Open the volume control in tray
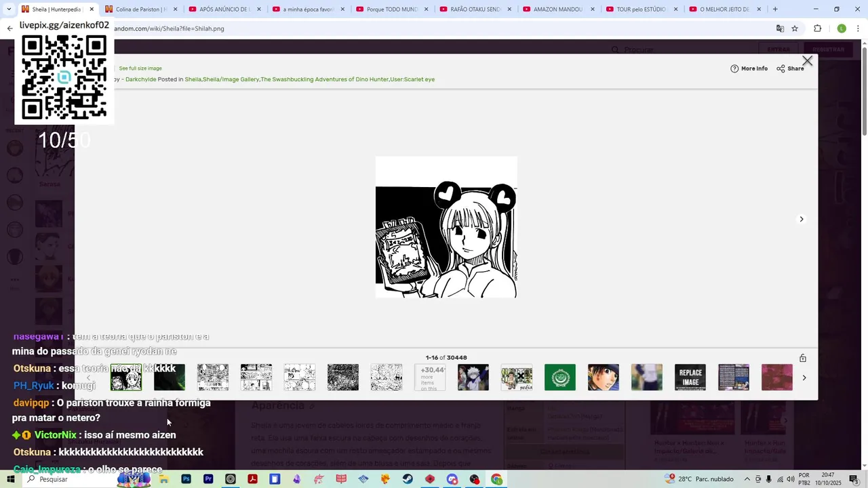Viewport: 868px width, 488px height. (x=790, y=479)
